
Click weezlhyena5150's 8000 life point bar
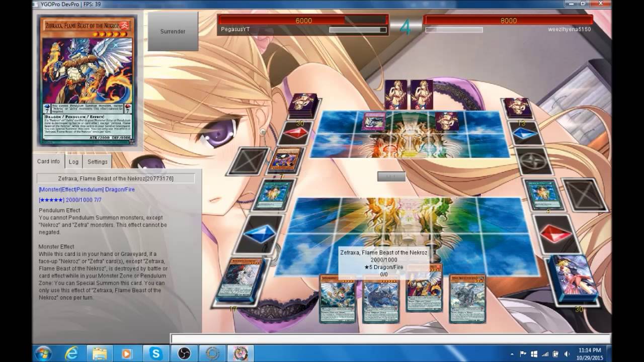click(508, 21)
